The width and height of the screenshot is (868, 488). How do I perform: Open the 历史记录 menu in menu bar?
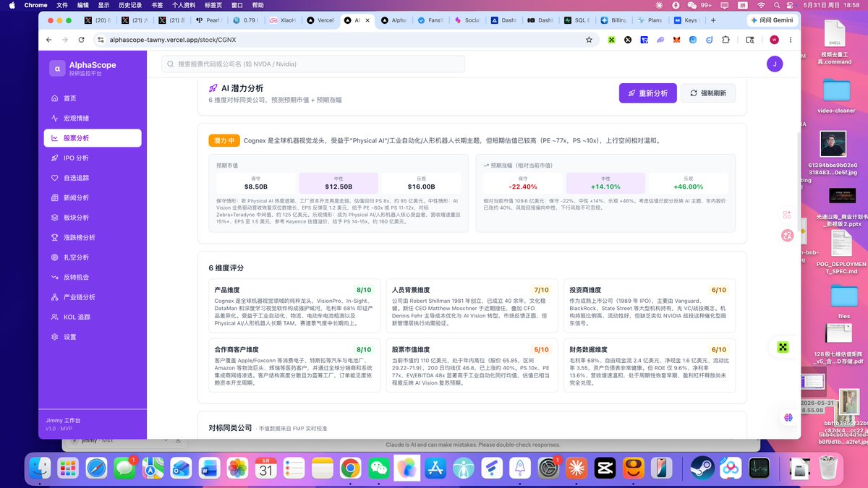click(x=130, y=5)
